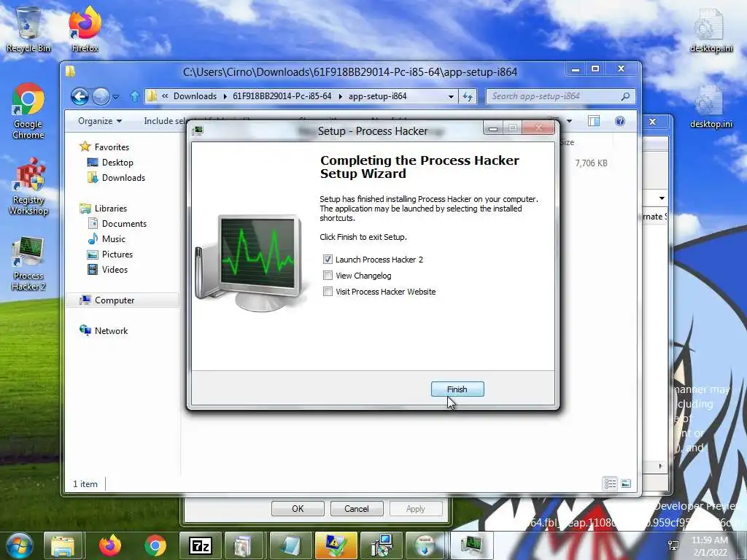The height and width of the screenshot is (560, 747).
Task: Click OK in background dialog
Action: pyautogui.click(x=298, y=508)
